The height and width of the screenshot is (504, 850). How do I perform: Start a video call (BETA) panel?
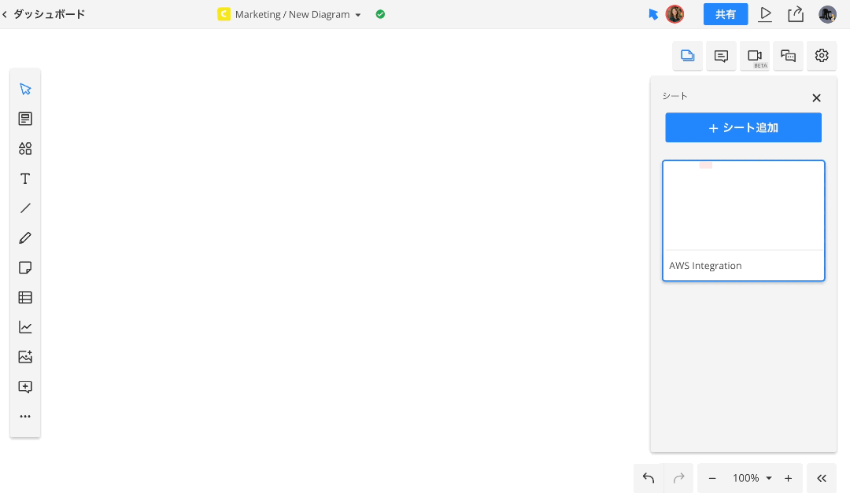pos(755,56)
